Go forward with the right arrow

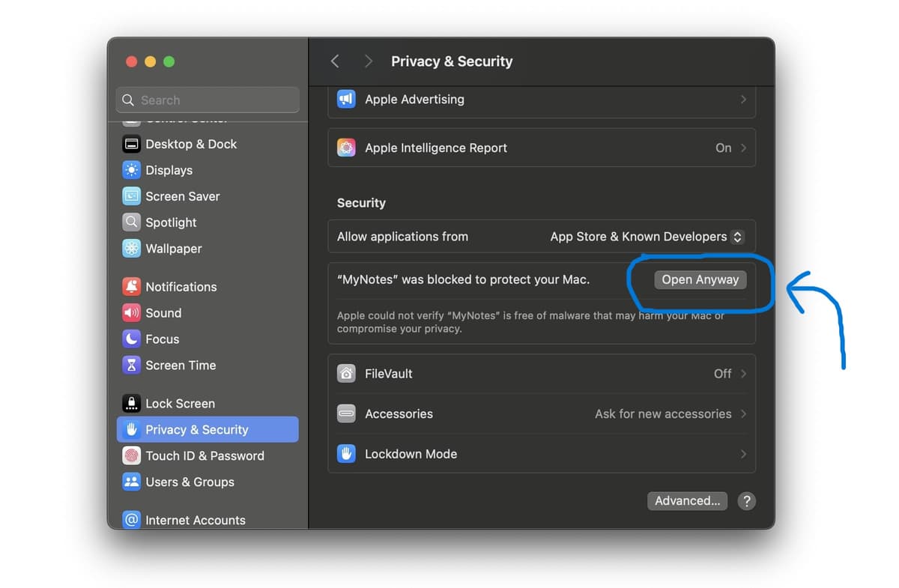point(368,61)
